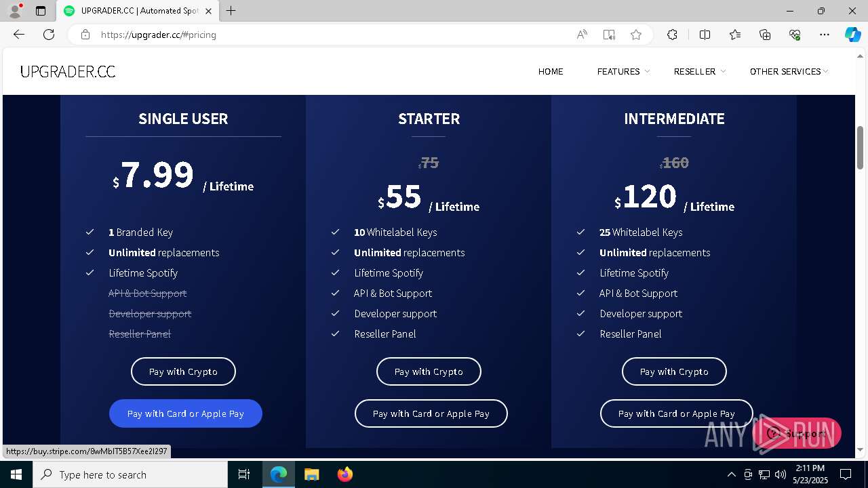Open immersive reader icon
The width and height of the screenshot is (868, 488).
coord(609,35)
